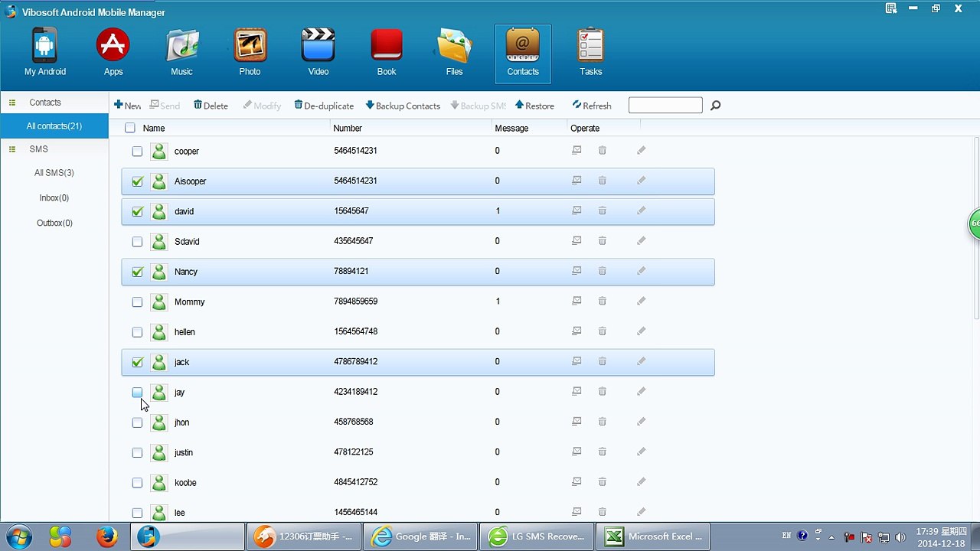Open the Tasks section
The height and width of the screenshot is (551, 980).
click(591, 53)
